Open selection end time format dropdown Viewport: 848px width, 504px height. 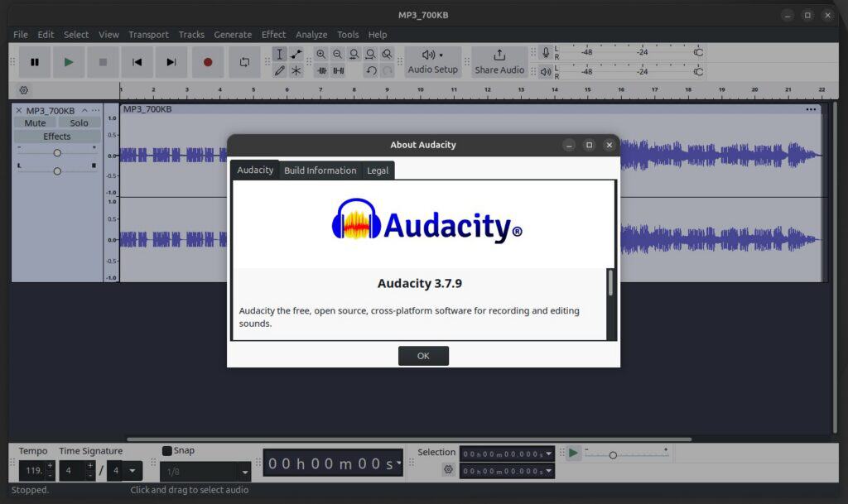[x=548, y=471]
